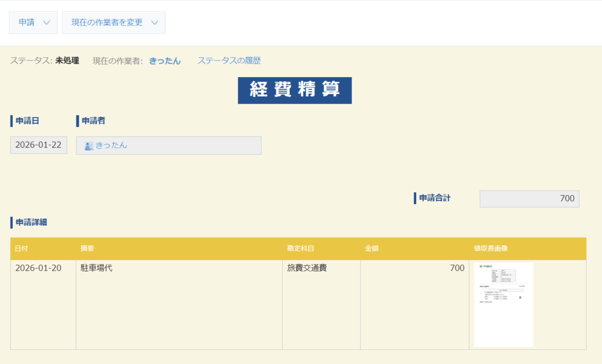602x364 pixels.
Task: Open the ステータスの履歴 link
Action: (x=229, y=61)
